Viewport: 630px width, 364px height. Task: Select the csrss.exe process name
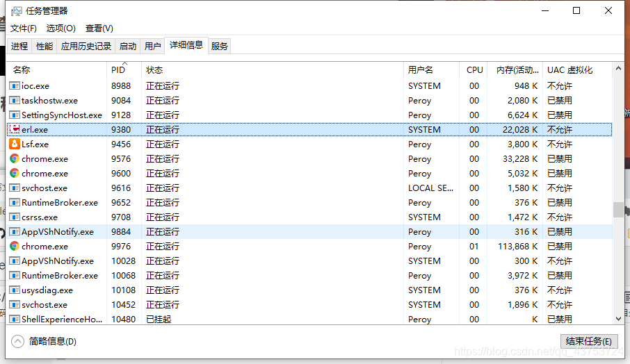click(40, 217)
